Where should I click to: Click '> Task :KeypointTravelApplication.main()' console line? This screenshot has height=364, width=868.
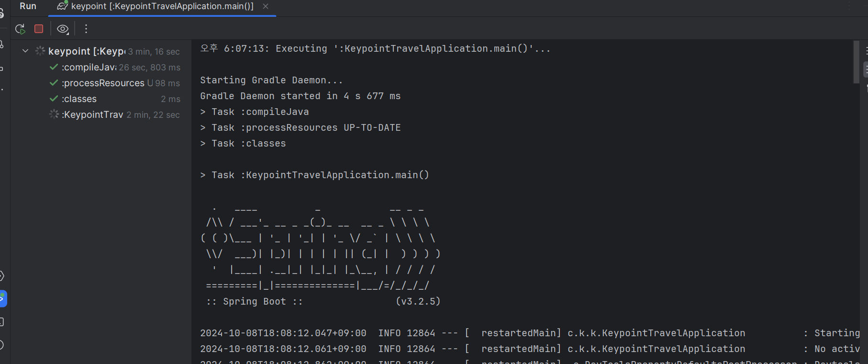click(x=315, y=175)
